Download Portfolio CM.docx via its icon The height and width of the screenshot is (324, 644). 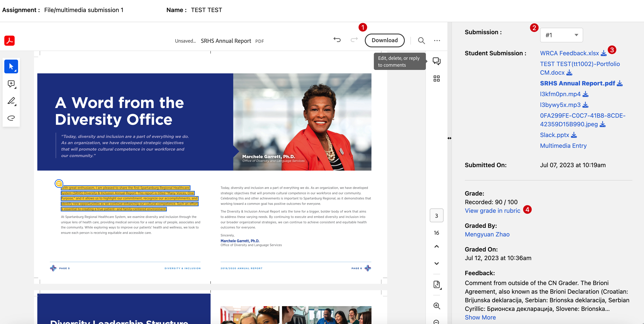point(569,73)
